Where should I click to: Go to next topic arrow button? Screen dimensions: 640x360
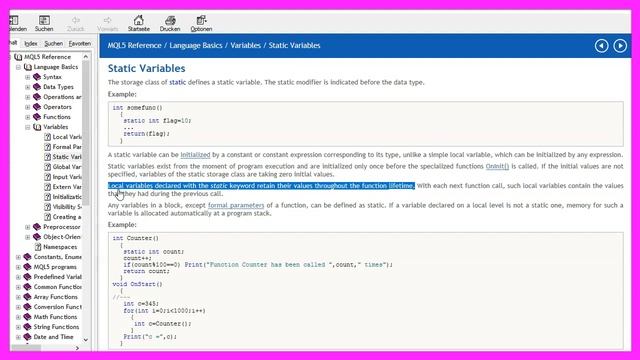[x=620, y=46]
